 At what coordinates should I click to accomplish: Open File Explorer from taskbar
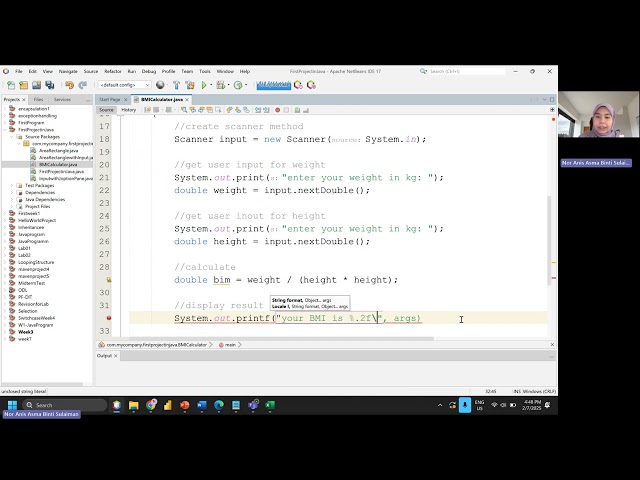pyautogui.click(x=133, y=405)
